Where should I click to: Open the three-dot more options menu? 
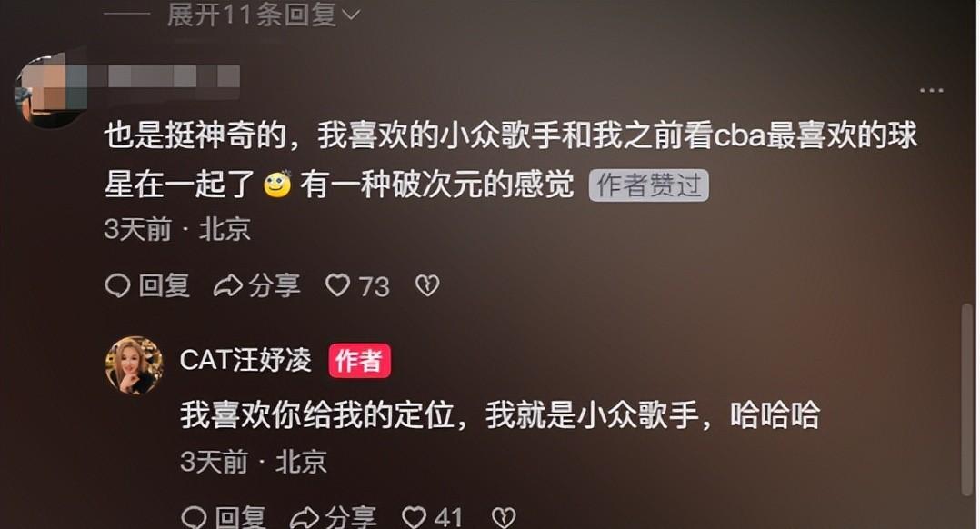[x=931, y=91]
